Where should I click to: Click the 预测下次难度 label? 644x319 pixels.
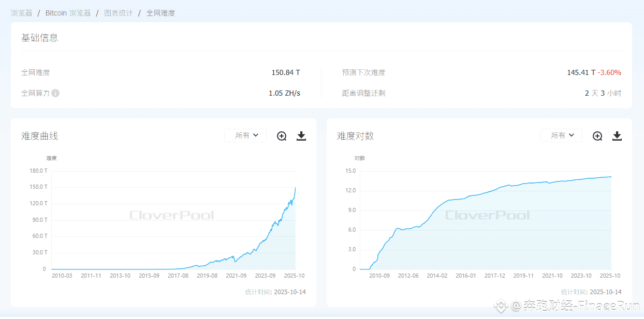tap(363, 72)
